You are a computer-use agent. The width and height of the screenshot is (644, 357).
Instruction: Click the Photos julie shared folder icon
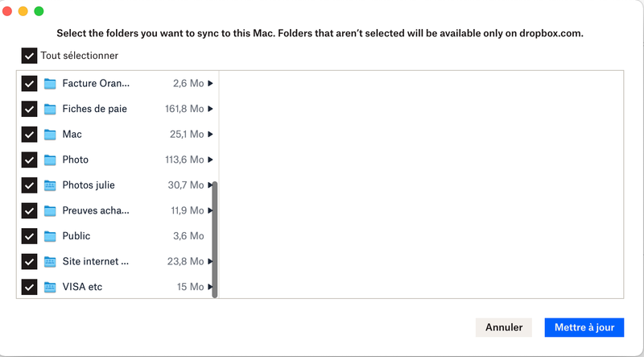coord(51,185)
